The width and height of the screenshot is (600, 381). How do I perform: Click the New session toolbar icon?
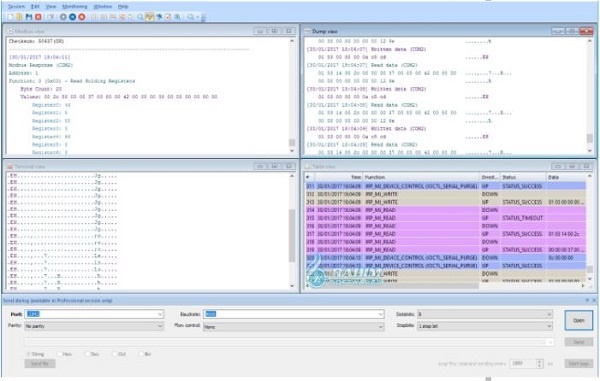[11, 17]
